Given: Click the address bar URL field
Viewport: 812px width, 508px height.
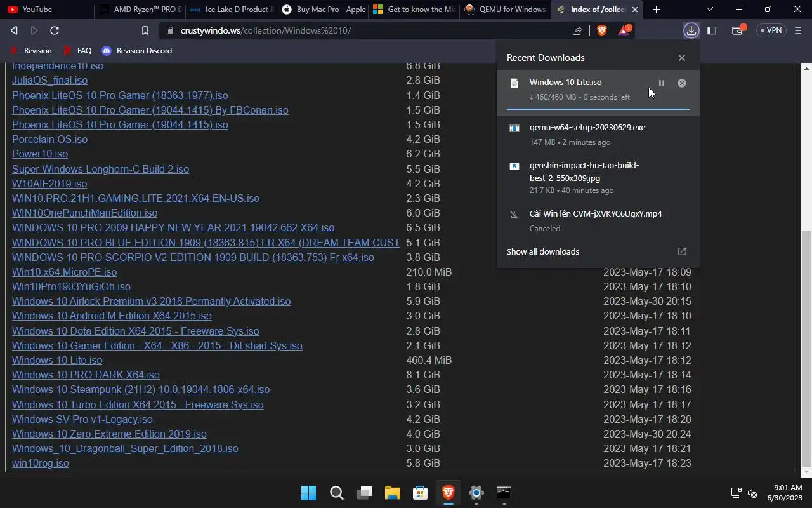Looking at the screenshot, I should [365, 30].
